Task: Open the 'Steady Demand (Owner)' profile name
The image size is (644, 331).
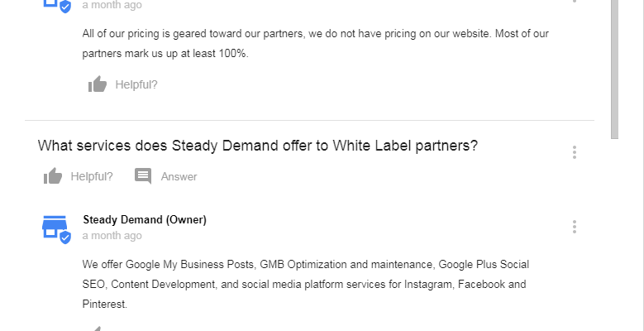Action: [145, 219]
